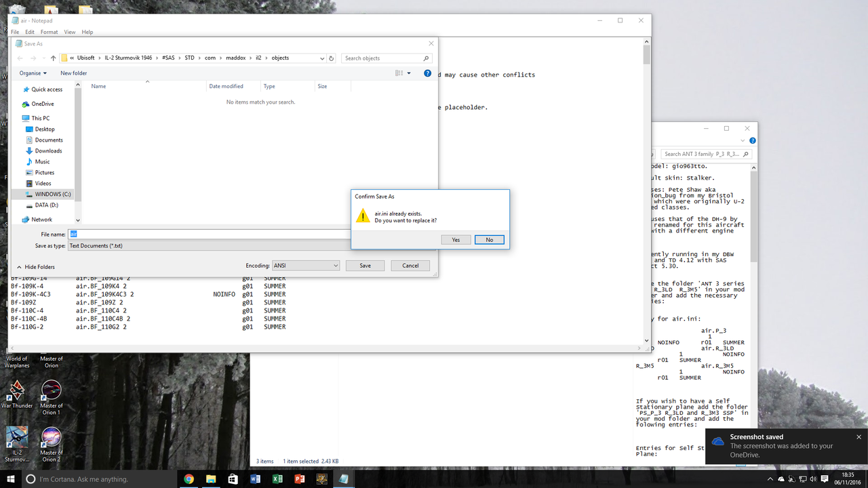Launch Word from the taskbar
This screenshot has width=868, height=488.
(x=255, y=479)
